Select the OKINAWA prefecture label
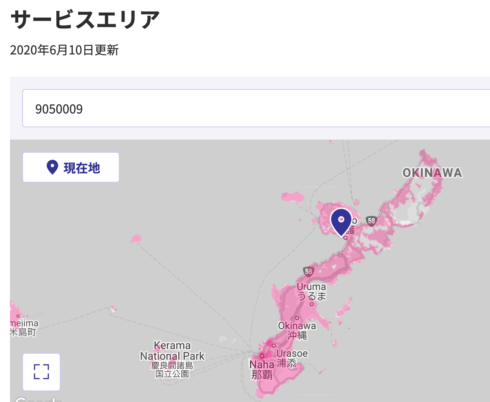This screenshot has height=402, width=490. [432, 173]
